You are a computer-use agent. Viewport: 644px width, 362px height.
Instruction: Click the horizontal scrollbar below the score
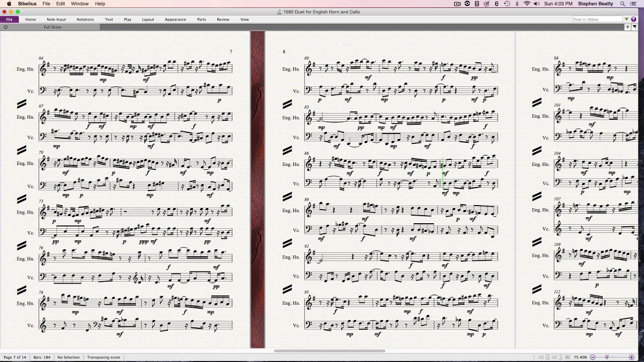(330, 351)
